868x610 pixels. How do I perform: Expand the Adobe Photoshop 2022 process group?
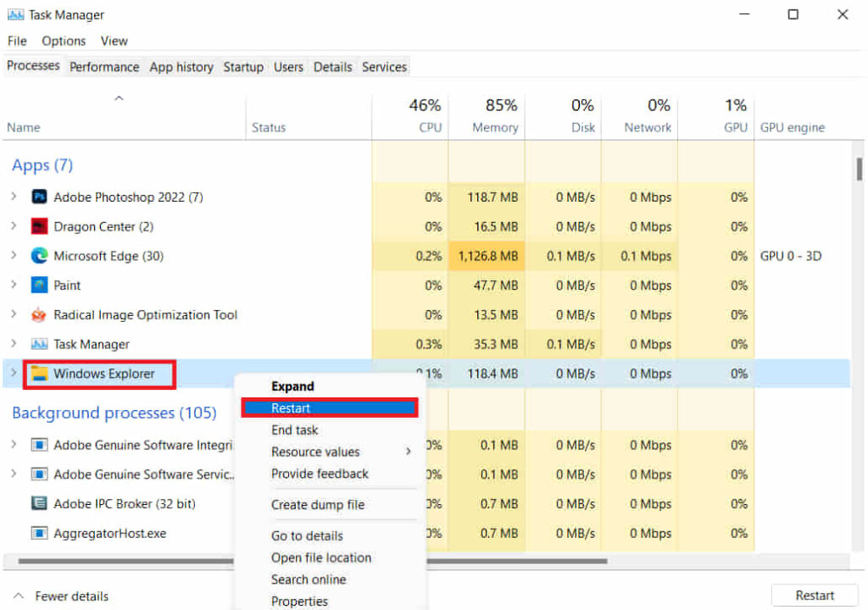pyautogui.click(x=14, y=197)
